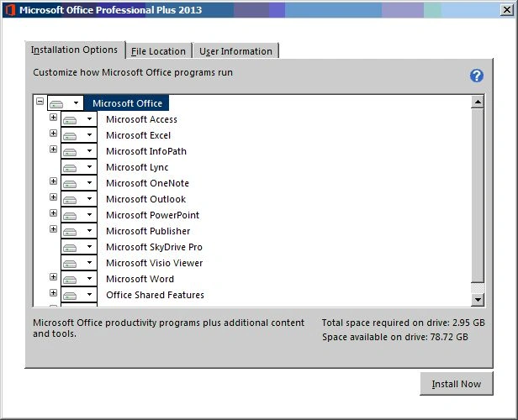The height and width of the screenshot is (420, 518).
Task: Select the Microsoft Publisher label
Action: [148, 231]
